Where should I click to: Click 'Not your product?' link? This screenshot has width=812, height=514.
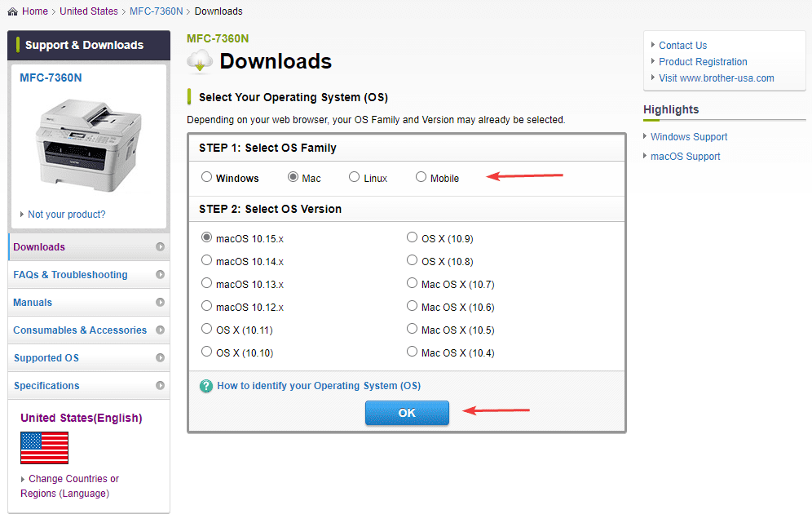tap(66, 215)
